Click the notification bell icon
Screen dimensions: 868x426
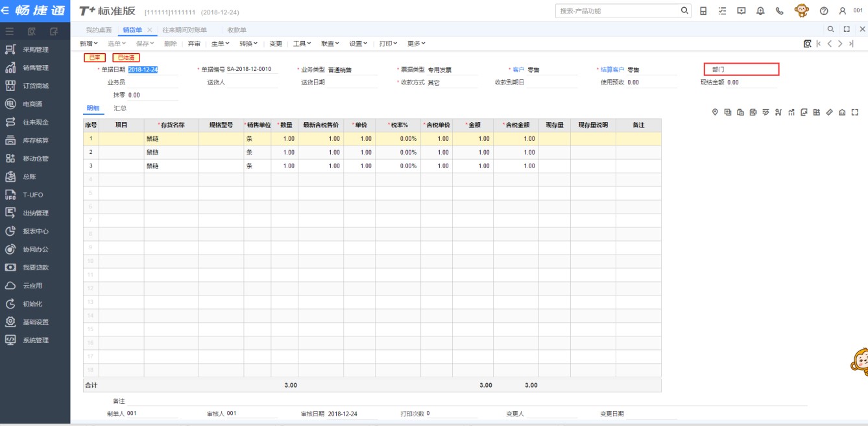(760, 11)
